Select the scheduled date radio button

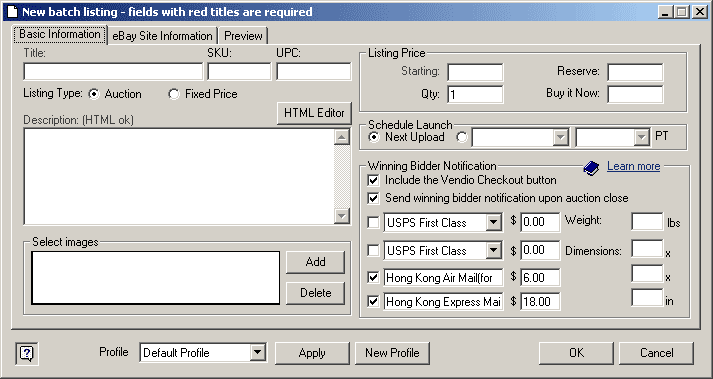click(x=462, y=137)
